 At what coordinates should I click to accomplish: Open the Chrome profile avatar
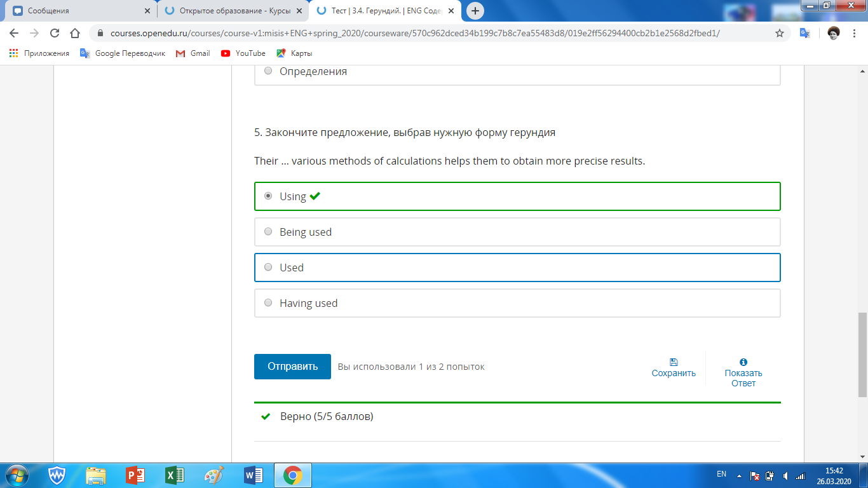tap(833, 33)
